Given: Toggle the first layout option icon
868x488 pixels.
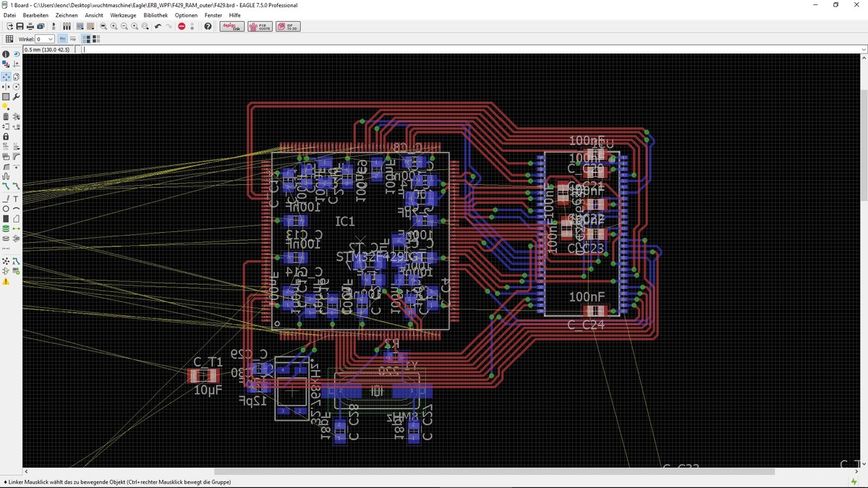Looking at the screenshot, I should click(x=87, y=39).
